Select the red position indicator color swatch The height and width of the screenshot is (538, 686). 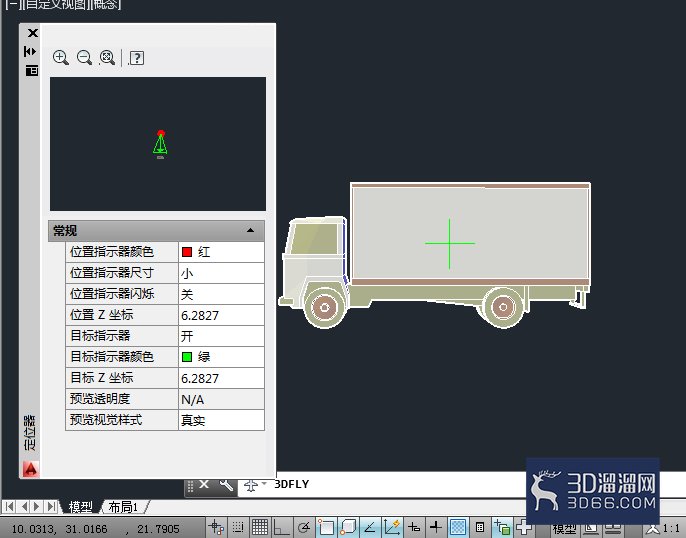coord(187,252)
